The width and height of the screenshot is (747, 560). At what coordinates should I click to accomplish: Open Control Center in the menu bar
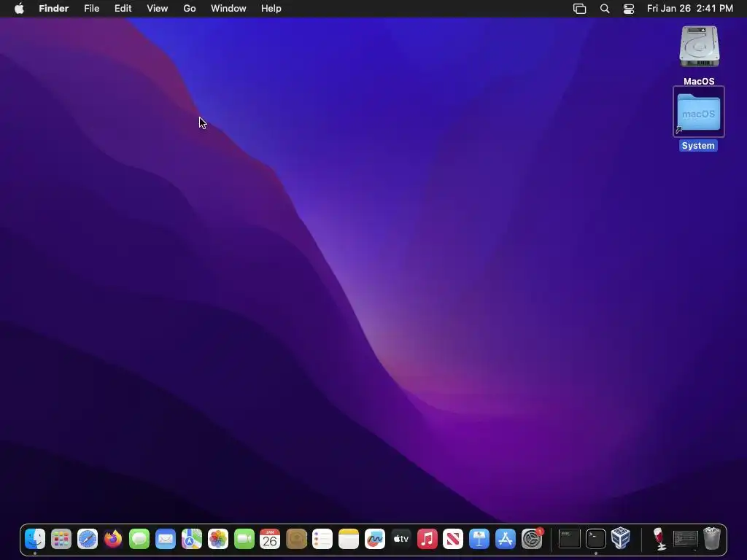coord(629,9)
